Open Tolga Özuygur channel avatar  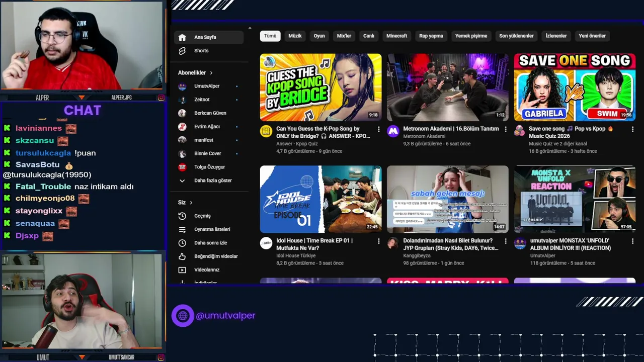point(182,167)
